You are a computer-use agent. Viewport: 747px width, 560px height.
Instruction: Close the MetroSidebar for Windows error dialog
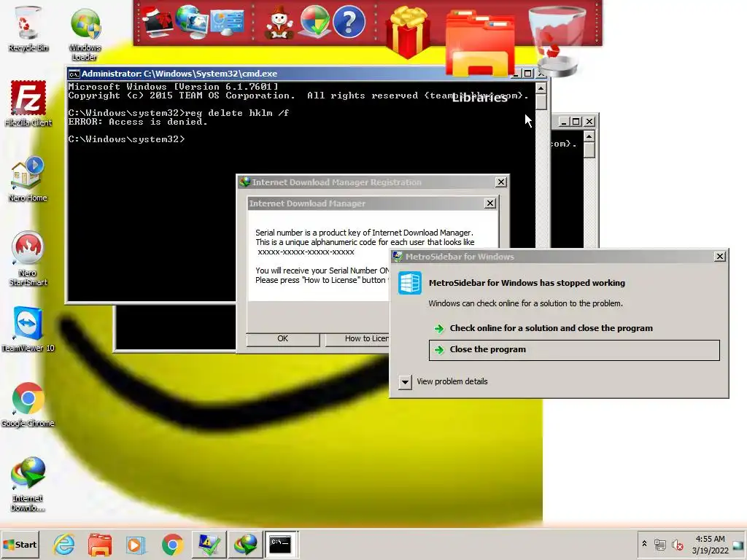[720, 256]
